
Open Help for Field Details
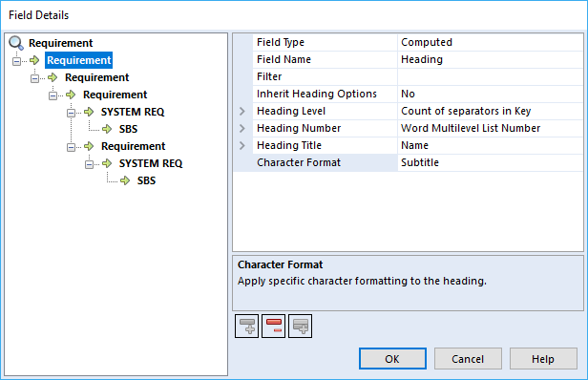(543, 359)
